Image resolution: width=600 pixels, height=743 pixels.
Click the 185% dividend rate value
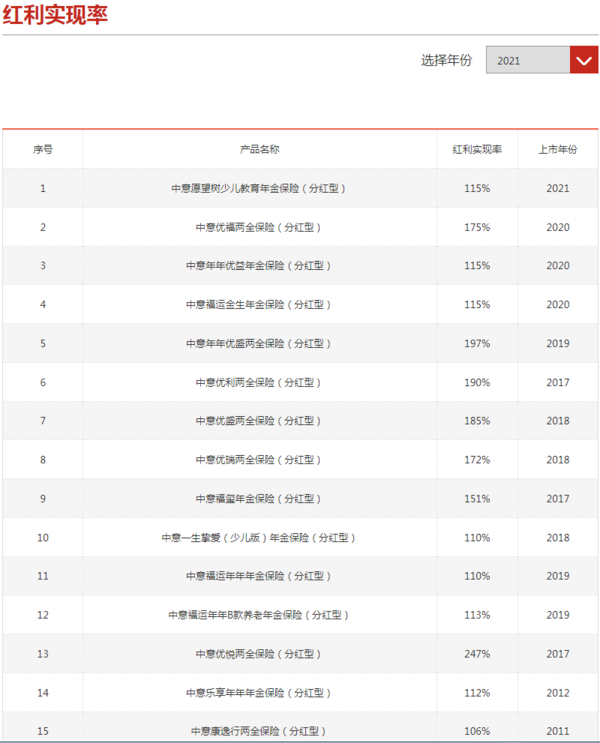tap(477, 421)
